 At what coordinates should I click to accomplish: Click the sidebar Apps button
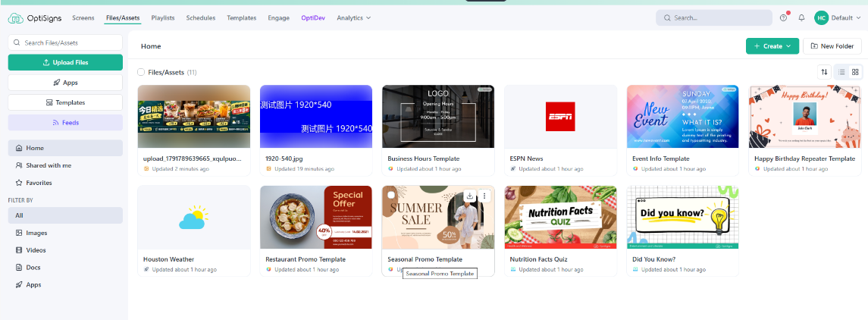point(65,83)
